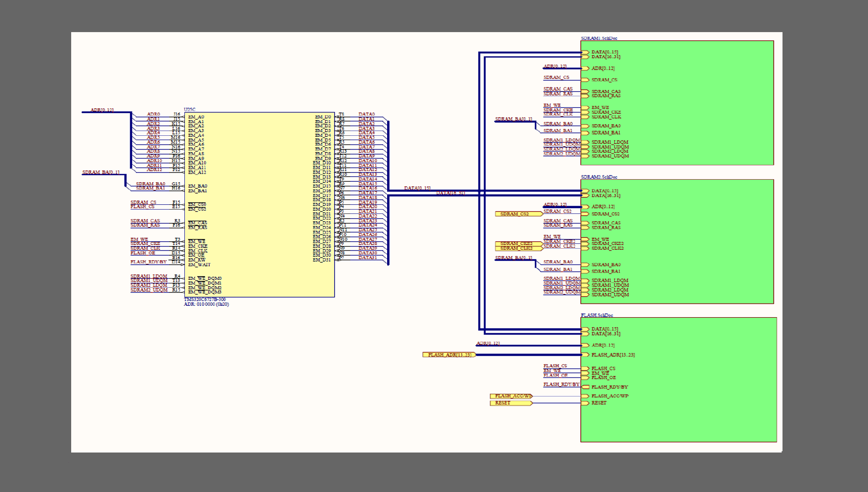Click the SDRAM_CLK2 sheet entry in SDRAM2.SchDoc
The width and height of the screenshot is (868, 492).
tap(603, 249)
